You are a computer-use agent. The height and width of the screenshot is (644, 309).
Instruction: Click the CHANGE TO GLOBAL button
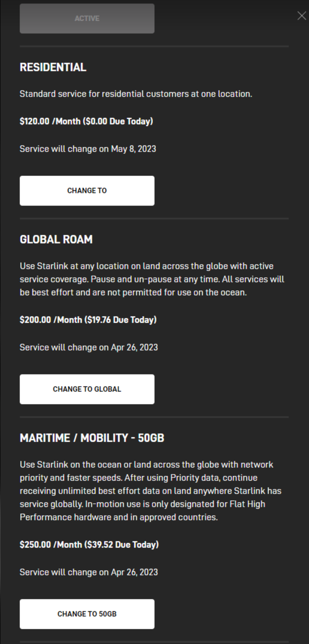tap(87, 389)
